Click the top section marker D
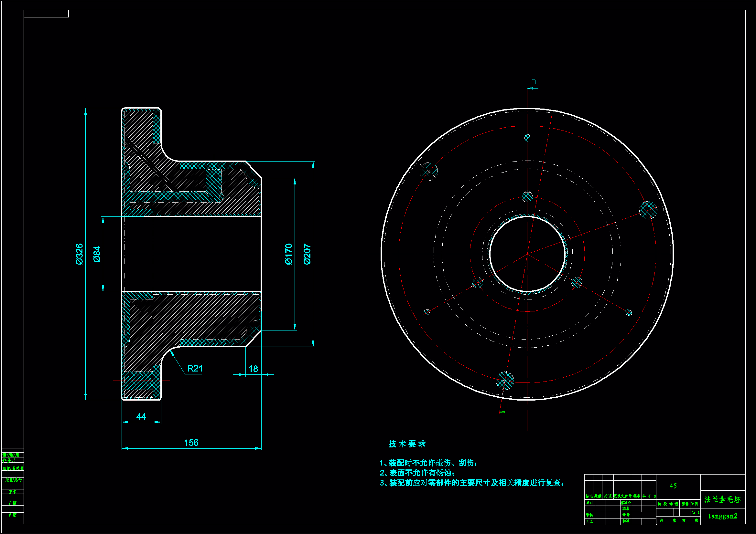 click(534, 82)
